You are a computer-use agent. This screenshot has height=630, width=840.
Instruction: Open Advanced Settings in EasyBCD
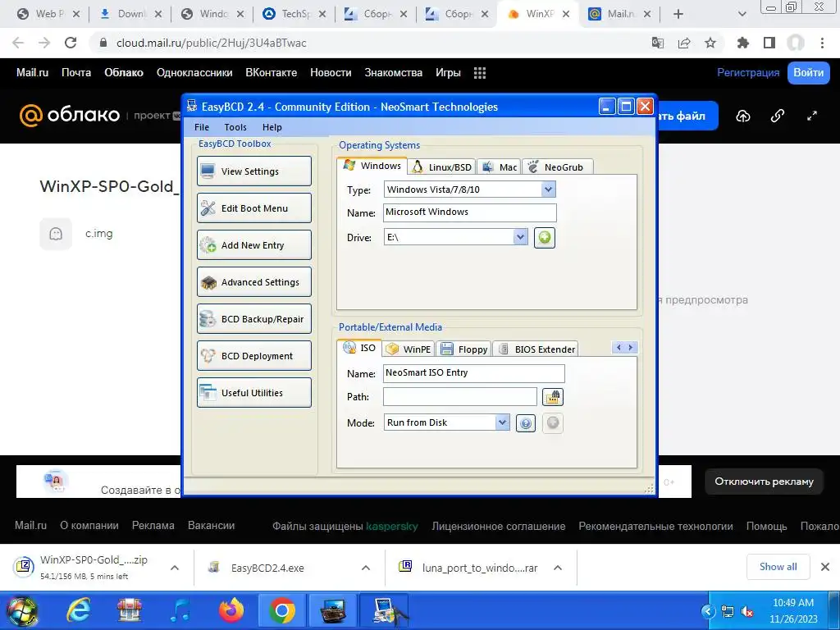tap(254, 282)
